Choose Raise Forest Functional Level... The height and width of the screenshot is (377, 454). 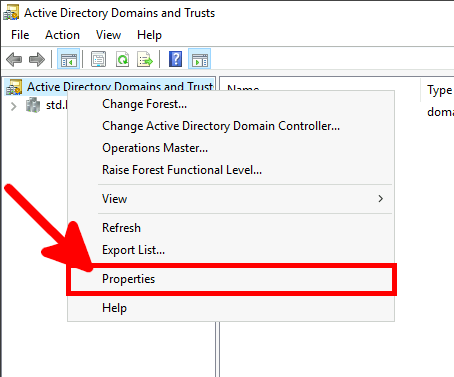point(231,170)
